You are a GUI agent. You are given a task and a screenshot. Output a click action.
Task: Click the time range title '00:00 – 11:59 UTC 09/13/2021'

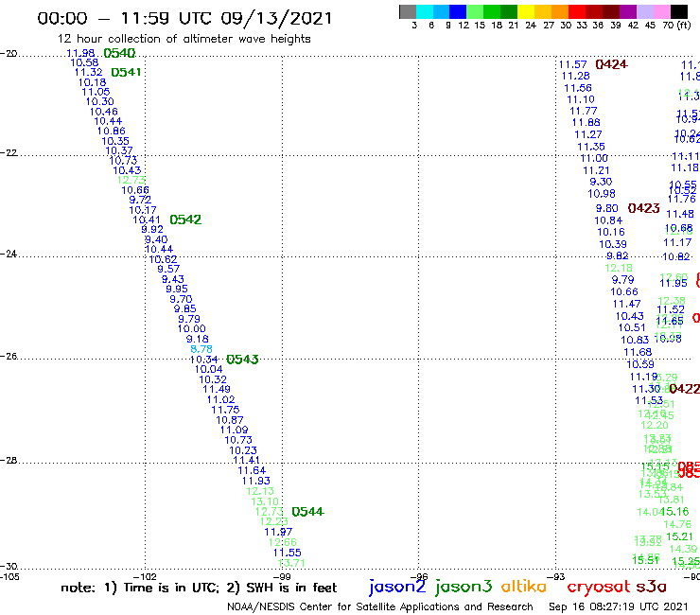[184, 18]
